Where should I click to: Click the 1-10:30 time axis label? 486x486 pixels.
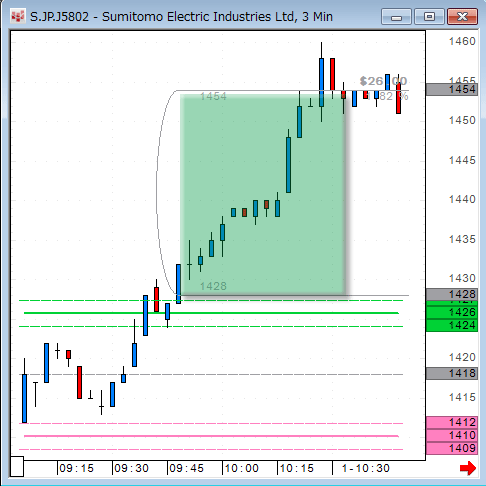[366, 468]
